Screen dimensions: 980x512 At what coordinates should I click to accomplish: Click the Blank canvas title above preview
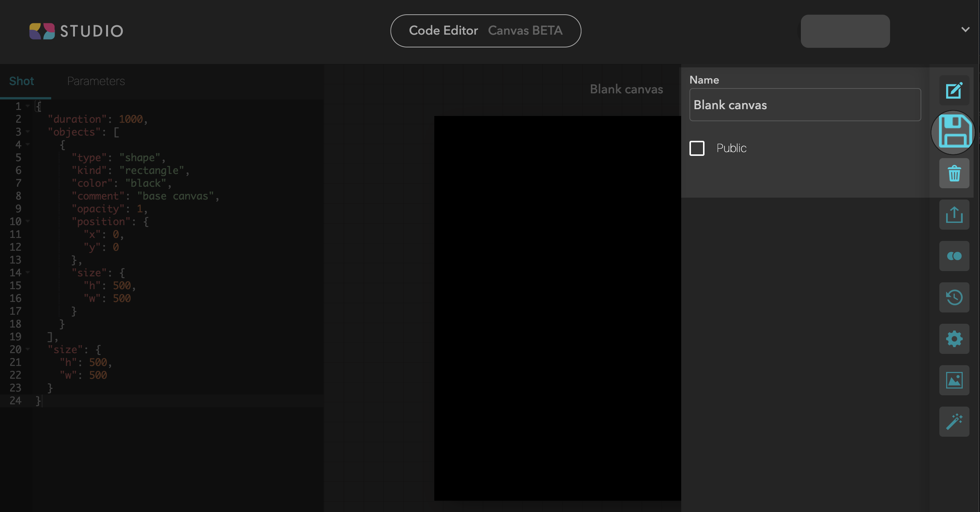[x=626, y=89]
